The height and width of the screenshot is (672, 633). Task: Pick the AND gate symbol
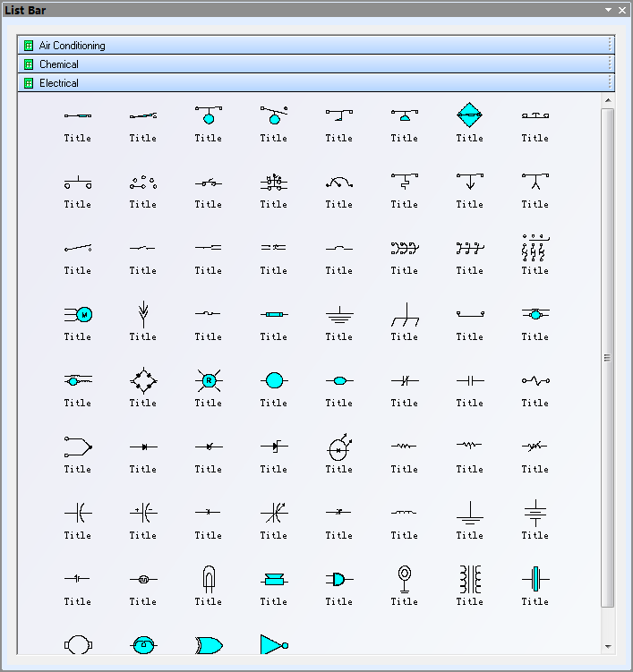point(338,579)
